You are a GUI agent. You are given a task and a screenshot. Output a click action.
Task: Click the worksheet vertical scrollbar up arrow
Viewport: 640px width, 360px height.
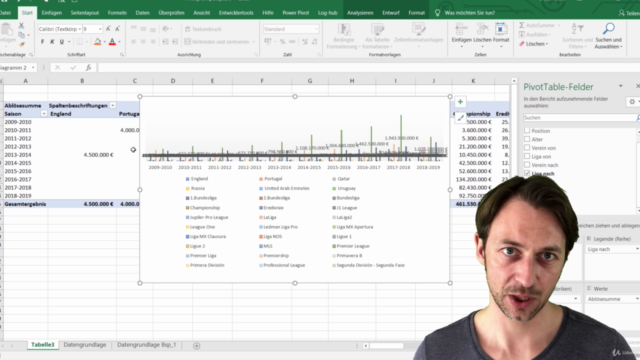point(514,81)
